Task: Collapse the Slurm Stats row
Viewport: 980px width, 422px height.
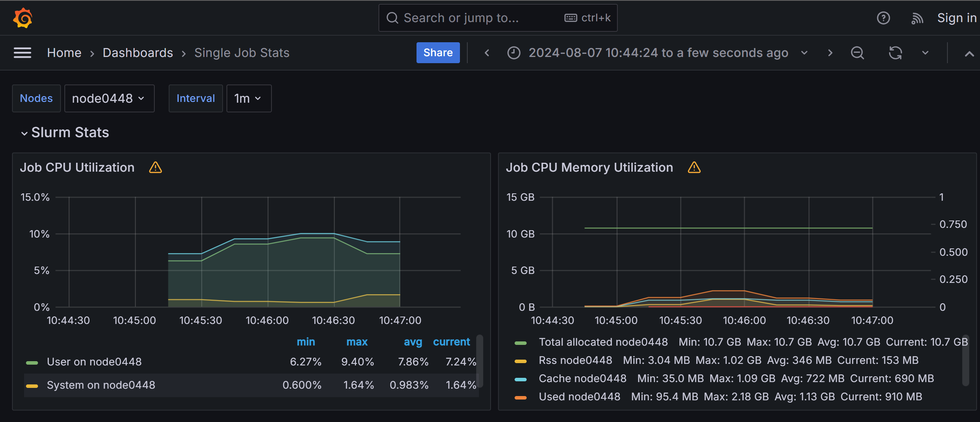Action: coord(24,133)
